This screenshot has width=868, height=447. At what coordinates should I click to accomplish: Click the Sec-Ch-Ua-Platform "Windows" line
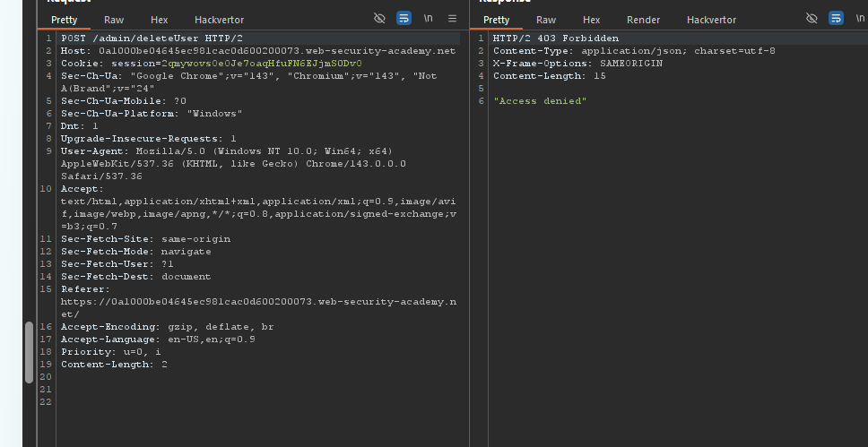pos(152,114)
